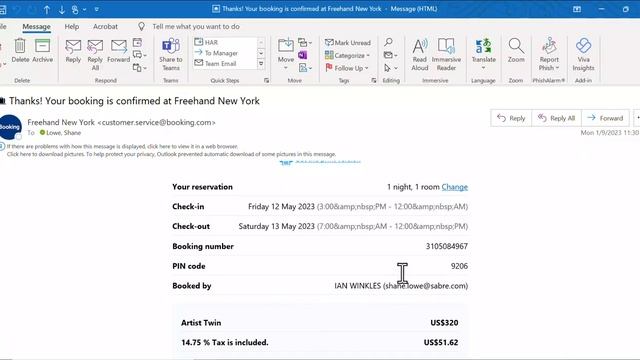Click the Artist Twin price US$320
This screenshot has height=360, width=640.
point(444,322)
